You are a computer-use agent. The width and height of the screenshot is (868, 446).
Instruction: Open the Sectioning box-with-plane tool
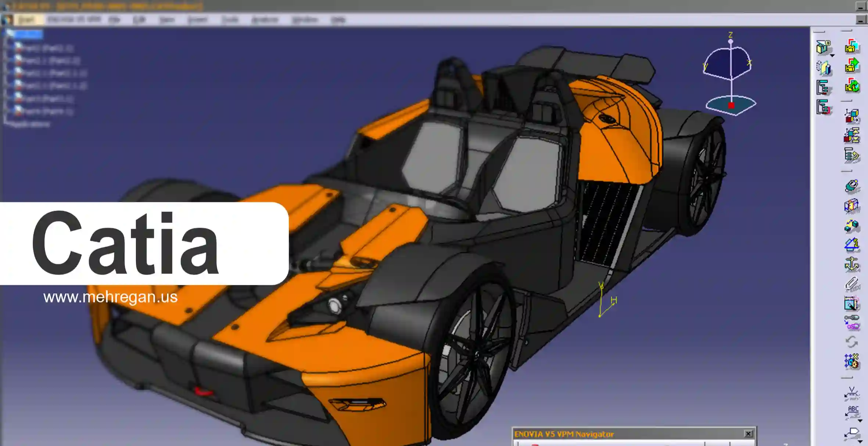click(852, 206)
